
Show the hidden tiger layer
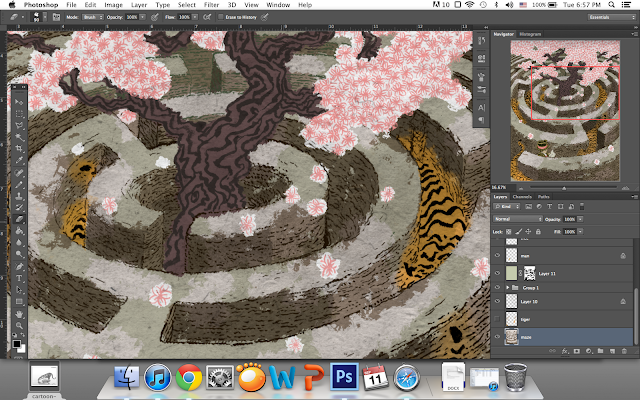click(497, 319)
